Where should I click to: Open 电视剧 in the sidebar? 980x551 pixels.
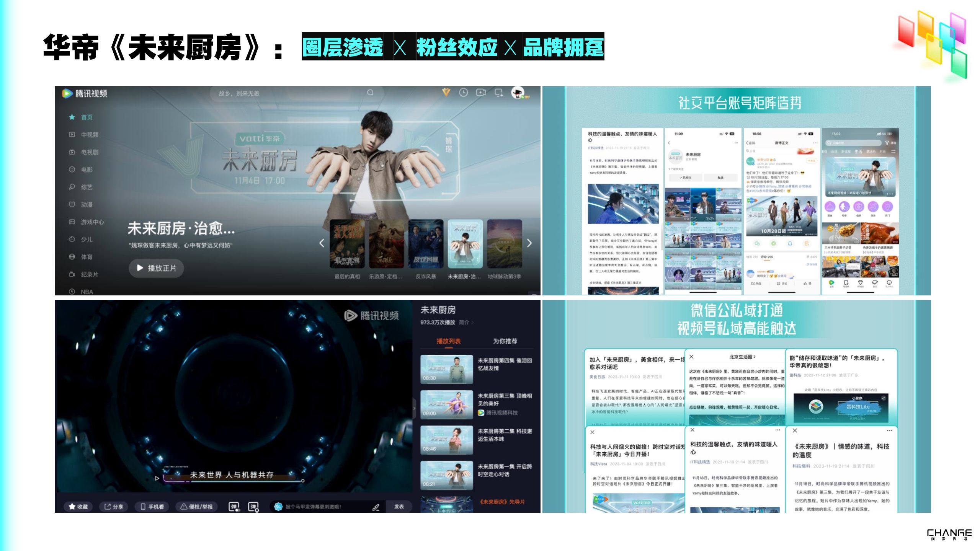tap(84, 152)
